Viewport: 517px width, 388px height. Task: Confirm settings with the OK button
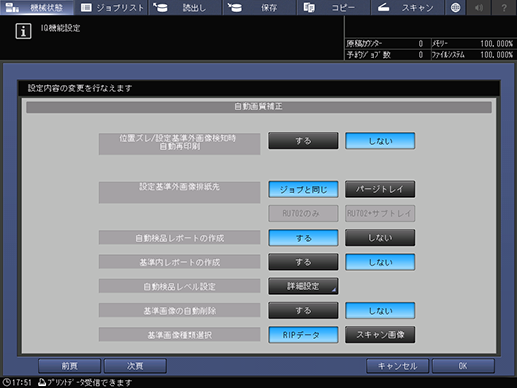coord(463,366)
